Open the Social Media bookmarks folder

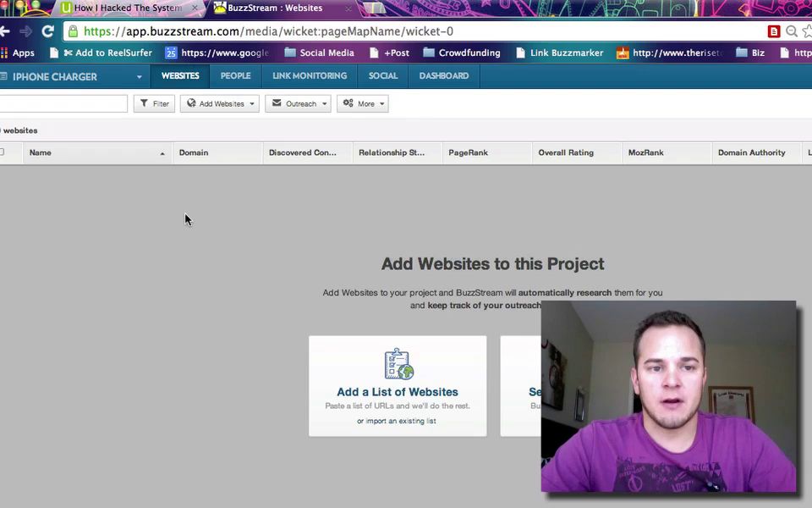click(x=320, y=52)
